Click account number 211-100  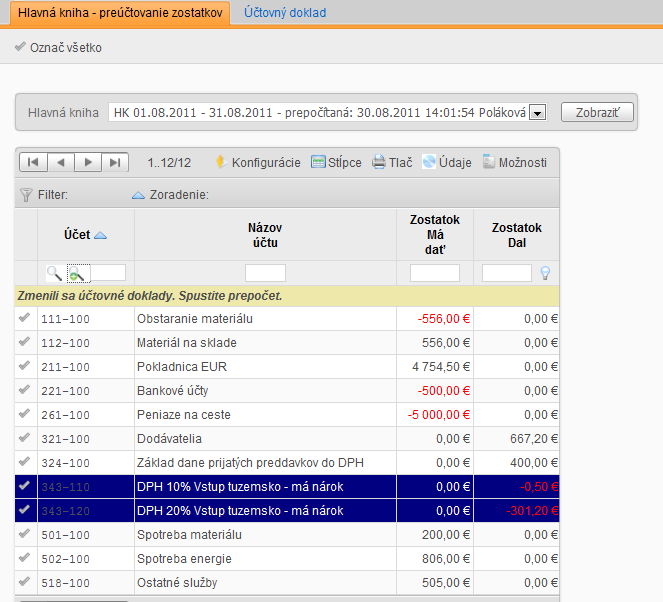pyautogui.click(x=66, y=367)
